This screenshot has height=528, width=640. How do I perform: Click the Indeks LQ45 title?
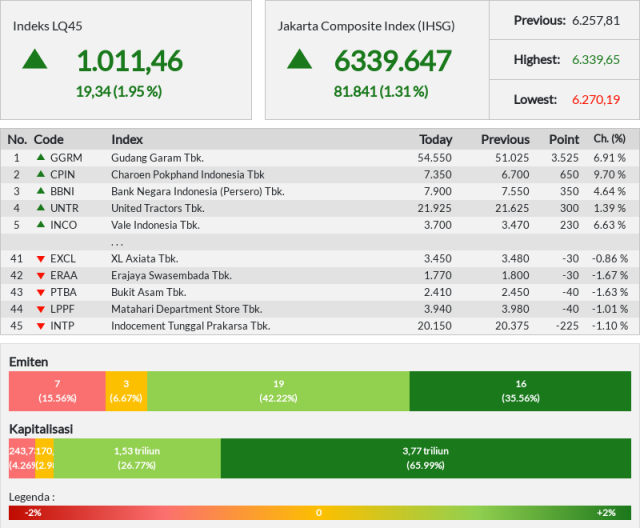pos(47,26)
